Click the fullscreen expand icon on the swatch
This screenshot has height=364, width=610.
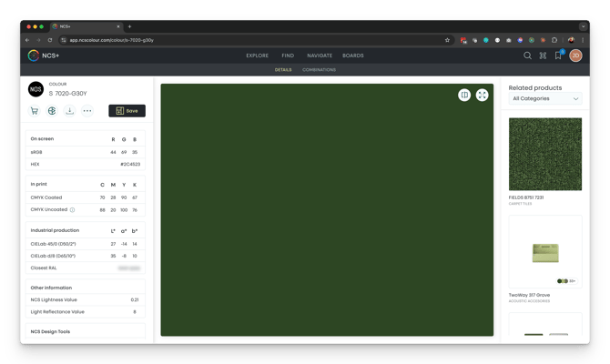pos(483,95)
